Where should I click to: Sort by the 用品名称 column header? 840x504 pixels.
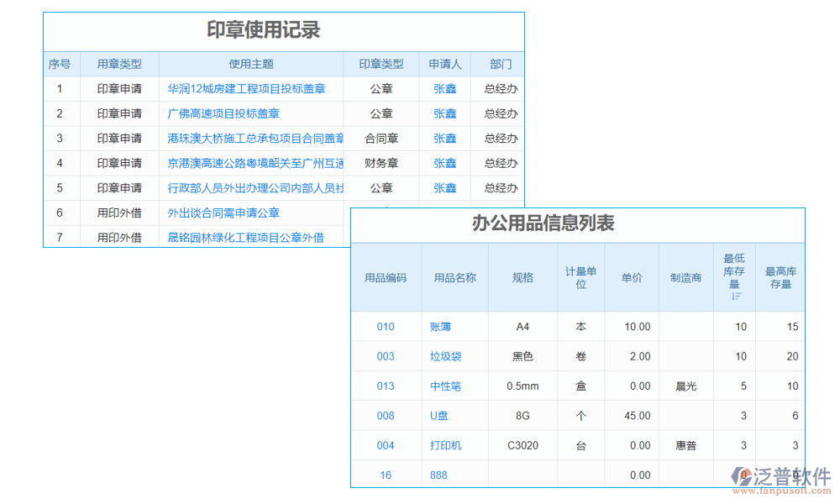[x=442, y=277]
